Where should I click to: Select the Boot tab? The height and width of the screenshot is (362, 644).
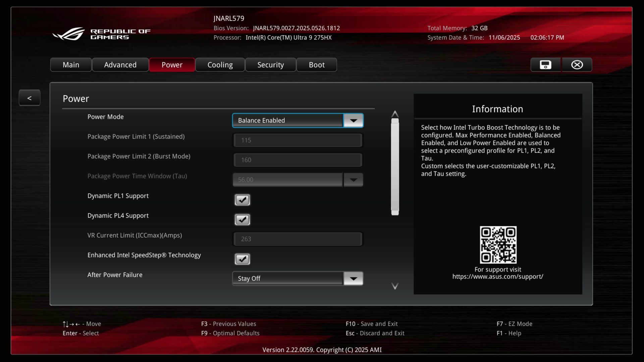tap(316, 65)
